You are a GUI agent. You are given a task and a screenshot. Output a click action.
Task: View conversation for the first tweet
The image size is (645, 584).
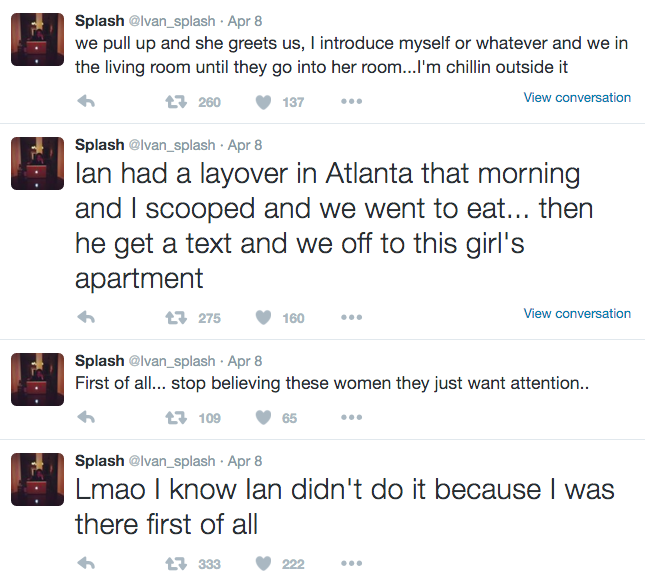click(577, 97)
